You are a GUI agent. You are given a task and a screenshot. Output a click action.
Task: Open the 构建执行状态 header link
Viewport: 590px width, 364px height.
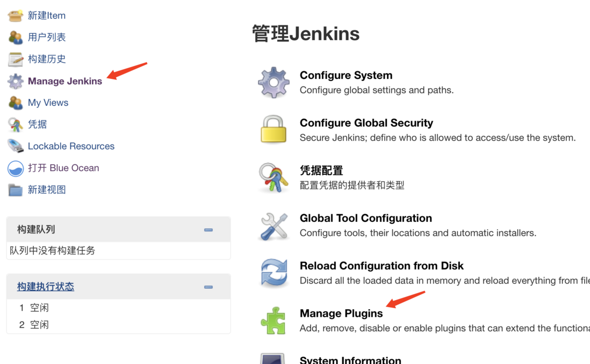[x=46, y=287]
